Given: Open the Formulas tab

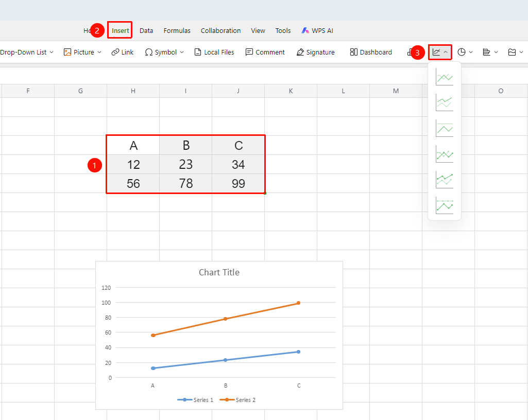Looking at the screenshot, I should pos(177,31).
